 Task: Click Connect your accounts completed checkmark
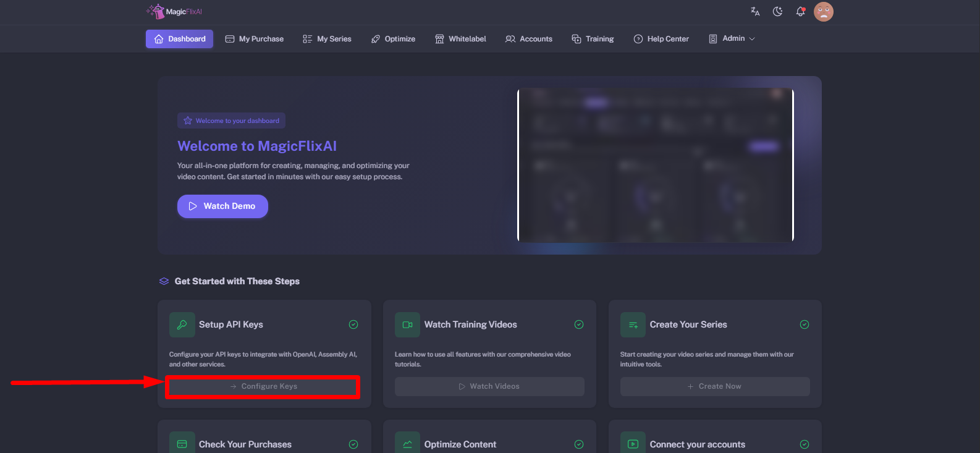point(805,444)
